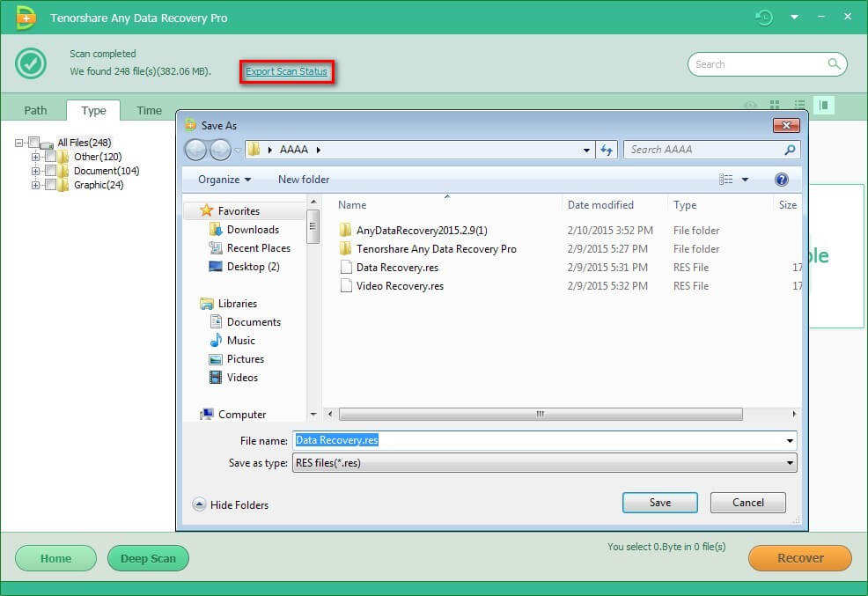The height and width of the screenshot is (596, 868).
Task: Open the address bar path dropdown
Action: (x=586, y=150)
